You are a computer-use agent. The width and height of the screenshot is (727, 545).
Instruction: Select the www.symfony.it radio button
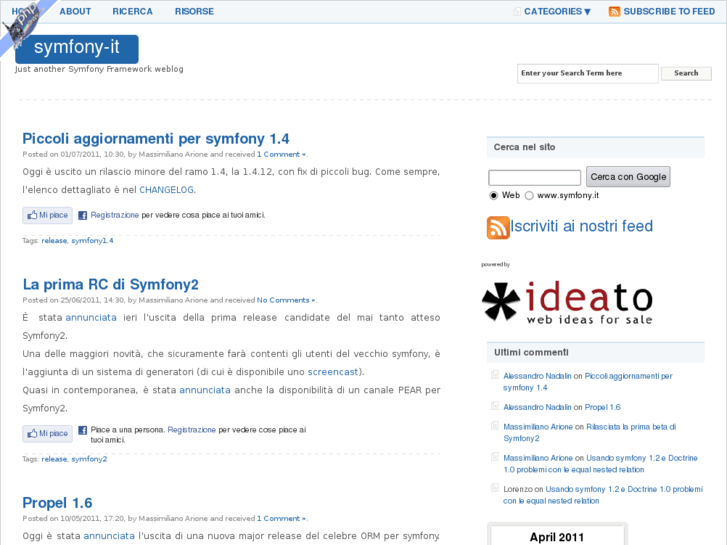[x=529, y=196]
